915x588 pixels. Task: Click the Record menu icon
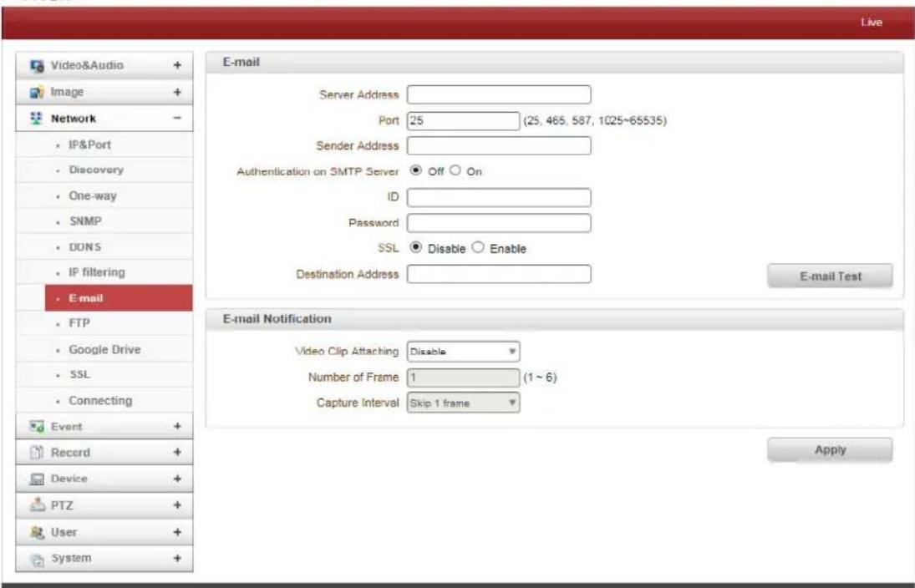coord(37,452)
